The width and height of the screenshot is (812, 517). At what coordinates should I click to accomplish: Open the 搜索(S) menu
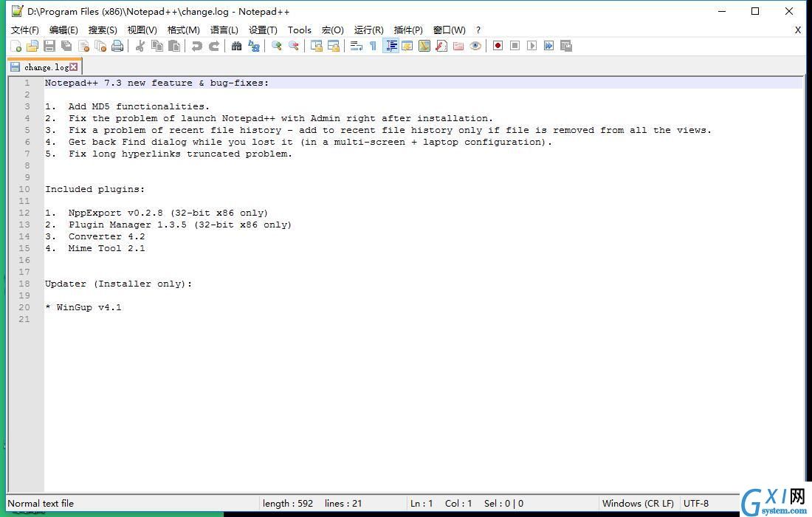[103, 30]
